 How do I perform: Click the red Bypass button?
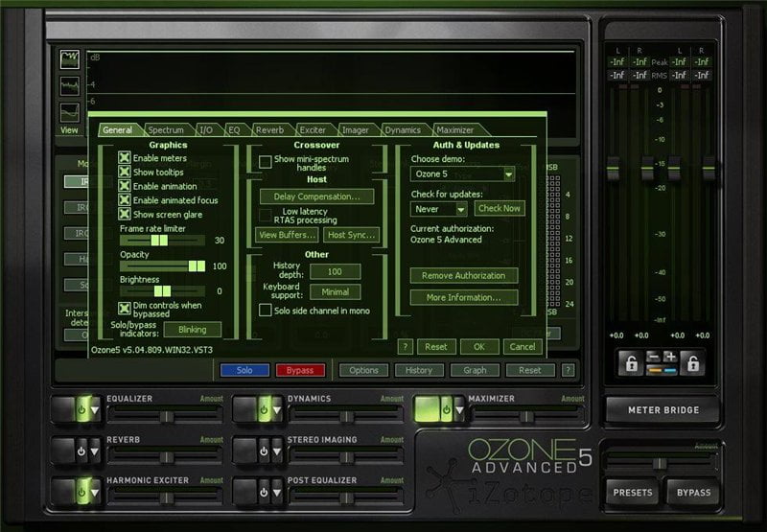click(x=300, y=370)
